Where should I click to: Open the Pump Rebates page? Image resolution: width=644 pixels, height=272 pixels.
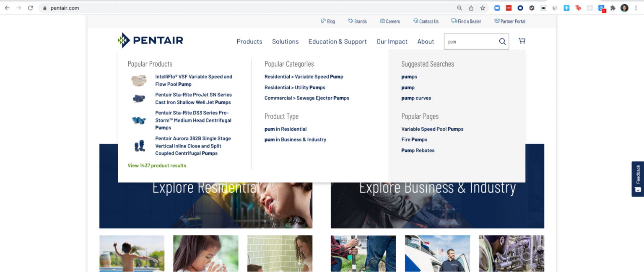click(418, 150)
